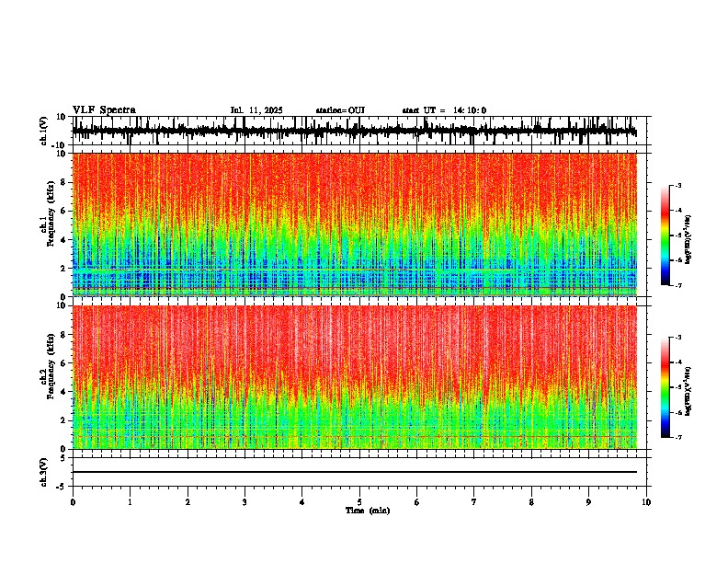The width and height of the screenshot is (728, 563).
Task: Click the ch.2 spectrogram color scale bar
Action: (665, 387)
